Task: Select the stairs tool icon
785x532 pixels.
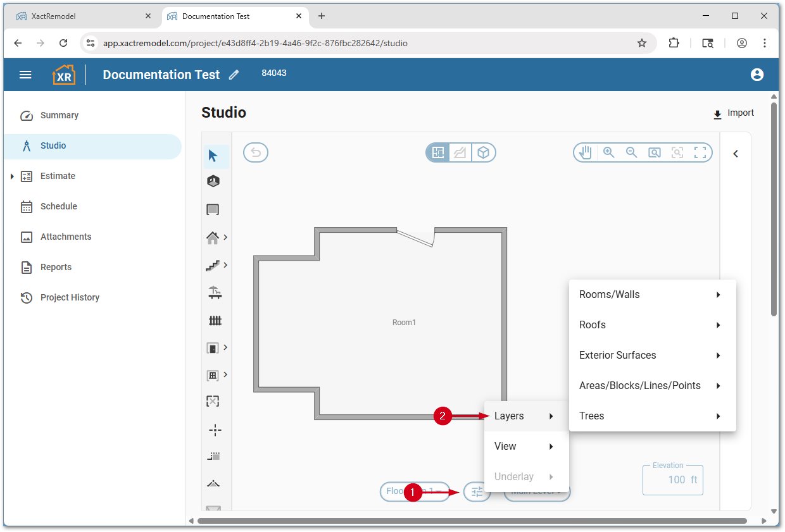Action: 213,266
